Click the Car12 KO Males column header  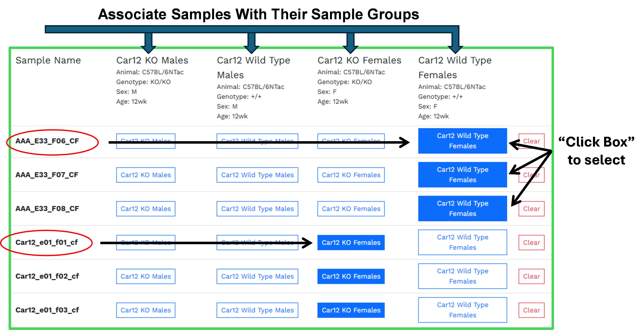click(x=152, y=60)
